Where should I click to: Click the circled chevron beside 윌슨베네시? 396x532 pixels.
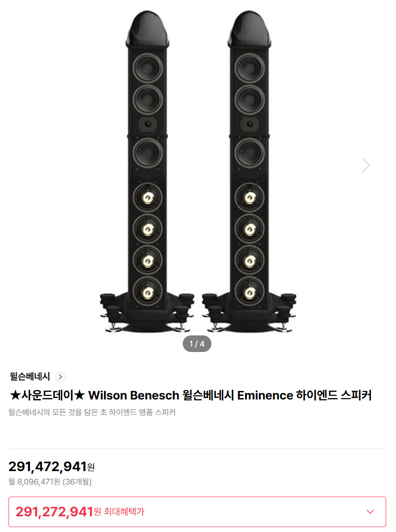coord(60,377)
